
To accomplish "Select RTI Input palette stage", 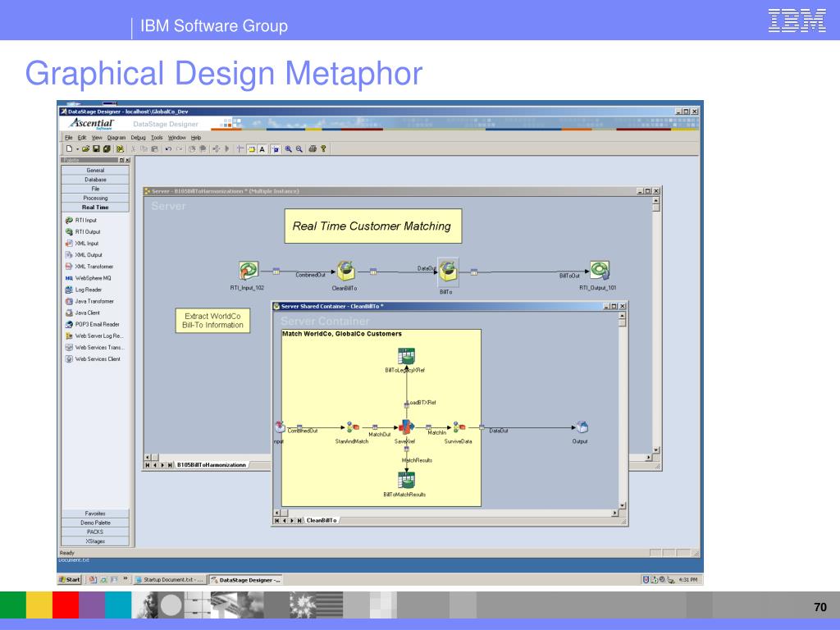I will [x=81, y=220].
